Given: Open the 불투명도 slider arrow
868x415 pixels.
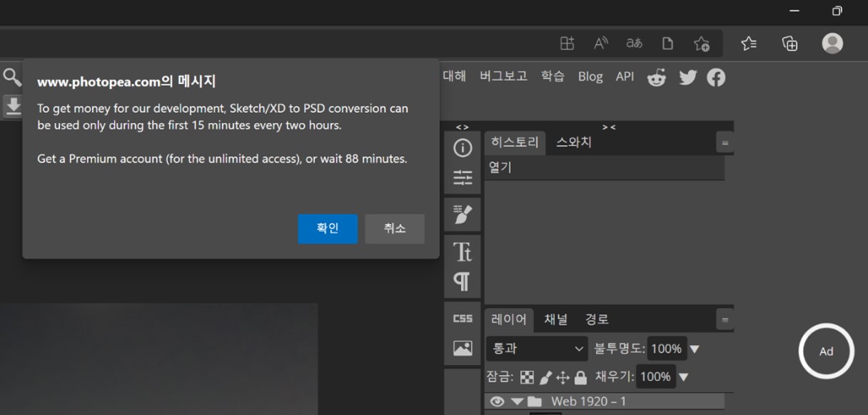Looking at the screenshot, I should pyautogui.click(x=695, y=349).
